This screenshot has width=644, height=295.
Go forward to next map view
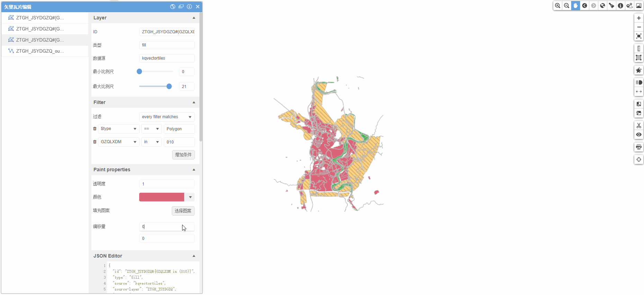pyautogui.click(x=593, y=6)
